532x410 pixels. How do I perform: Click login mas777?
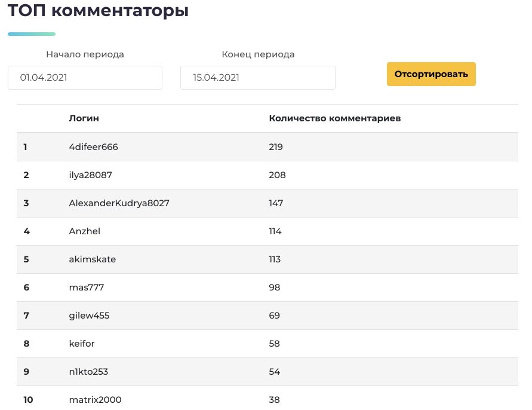click(87, 287)
